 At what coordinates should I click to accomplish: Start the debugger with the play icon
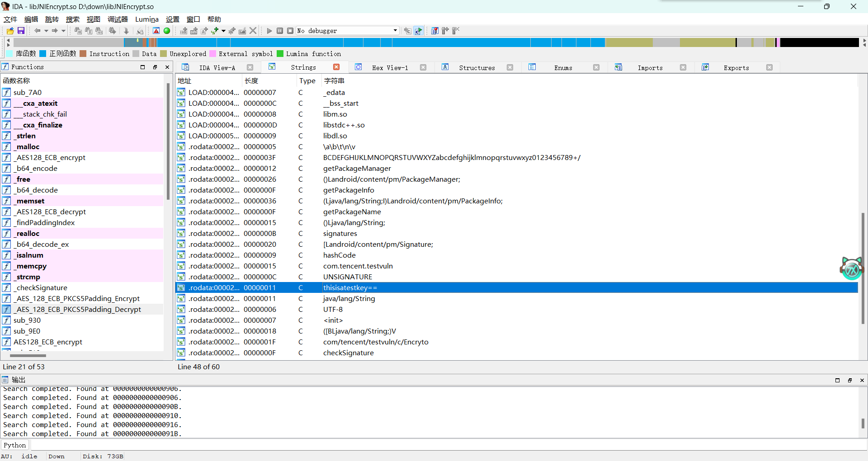pos(269,31)
